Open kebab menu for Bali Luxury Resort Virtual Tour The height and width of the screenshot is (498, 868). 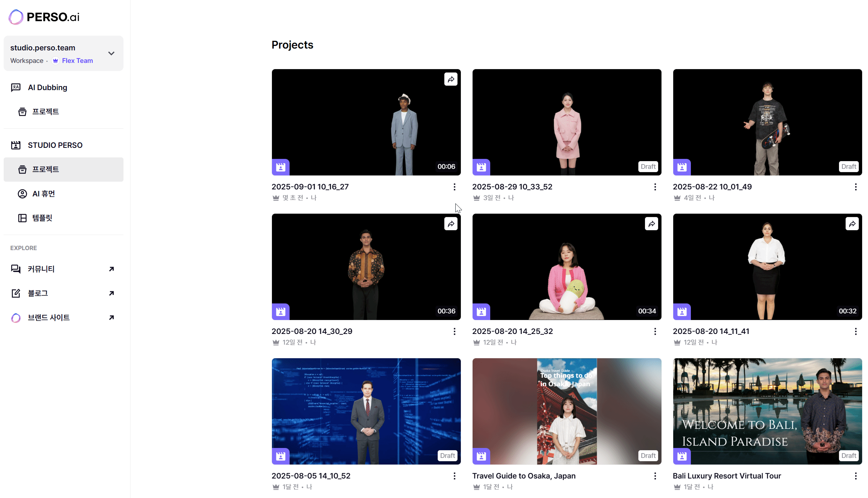tap(856, 476)
